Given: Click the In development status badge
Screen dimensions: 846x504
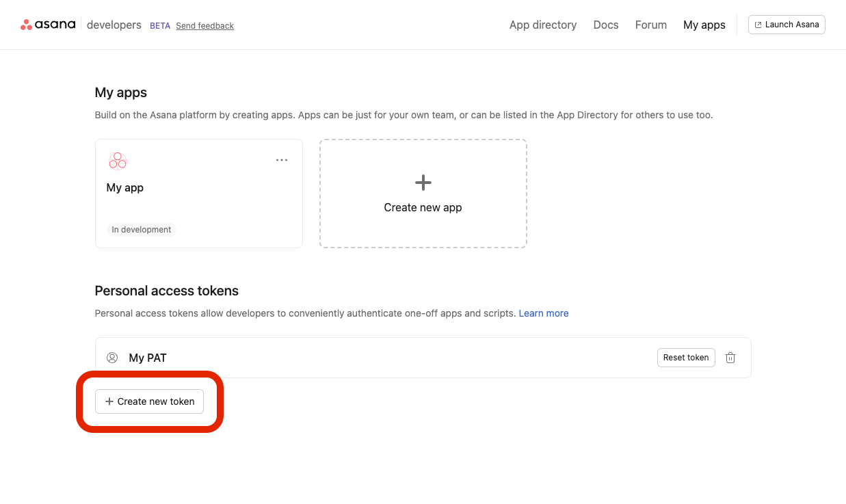Looking at the screenshot, I should point(142,230).
